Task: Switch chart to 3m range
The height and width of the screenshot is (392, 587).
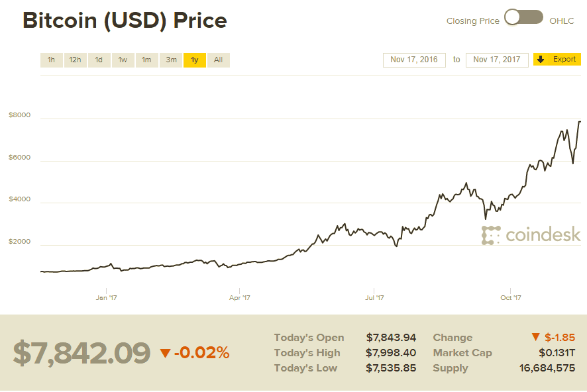Action: pyautogui.click(x=171, y=60)
